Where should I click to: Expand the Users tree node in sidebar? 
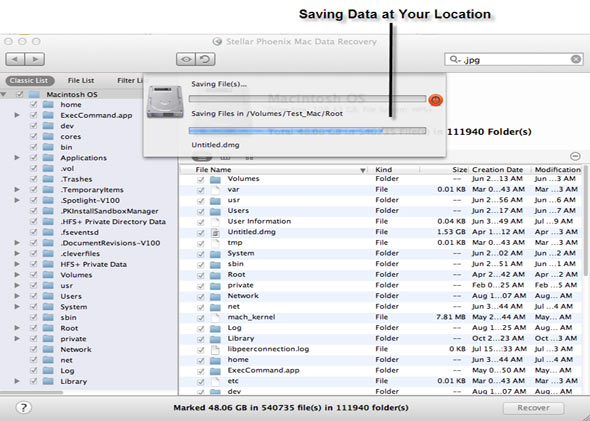[17, 296]
